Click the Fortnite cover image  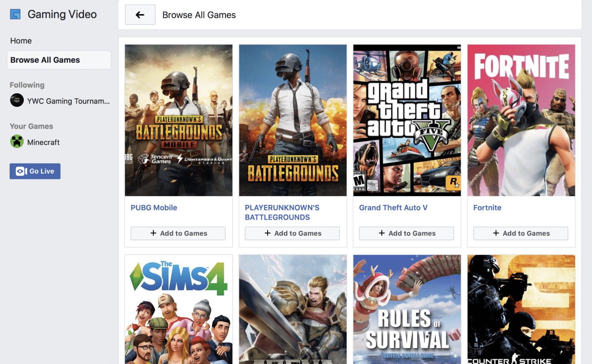[x=521, y=120]
